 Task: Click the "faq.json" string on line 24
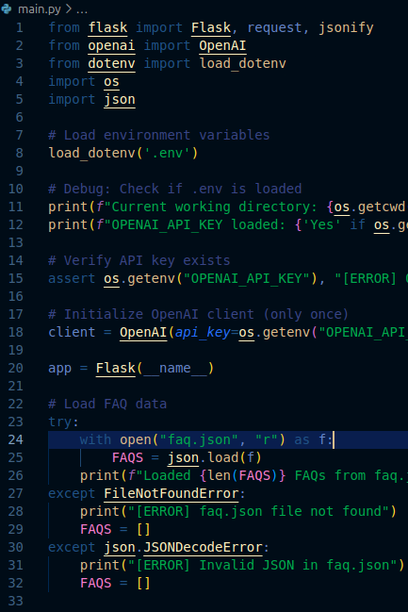199,440
